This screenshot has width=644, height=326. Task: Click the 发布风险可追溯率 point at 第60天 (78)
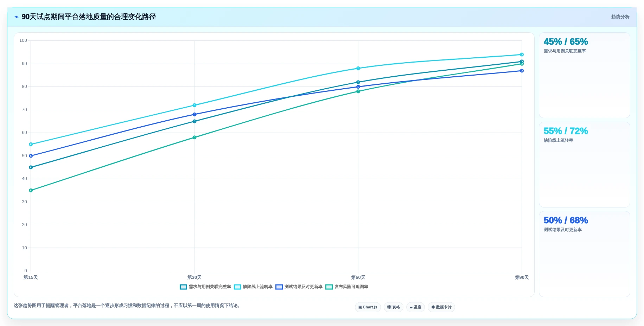pyautogui.click(x=358, y=91)
